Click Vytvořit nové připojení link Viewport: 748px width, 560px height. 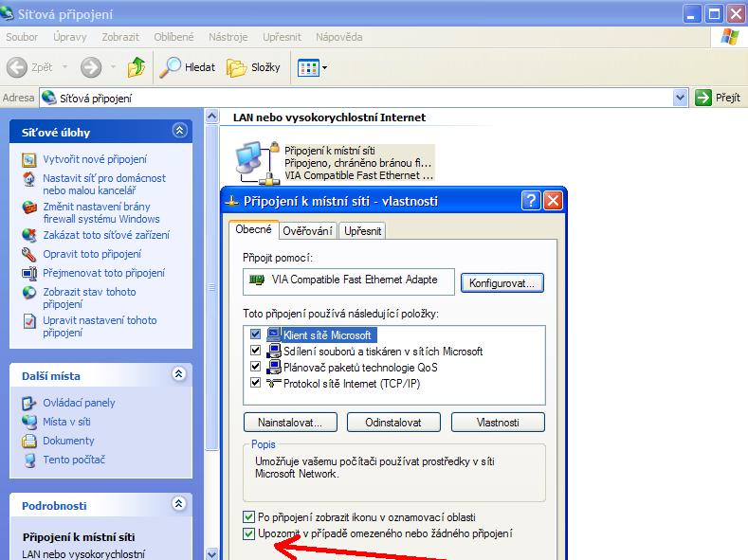tap(95, 159)
